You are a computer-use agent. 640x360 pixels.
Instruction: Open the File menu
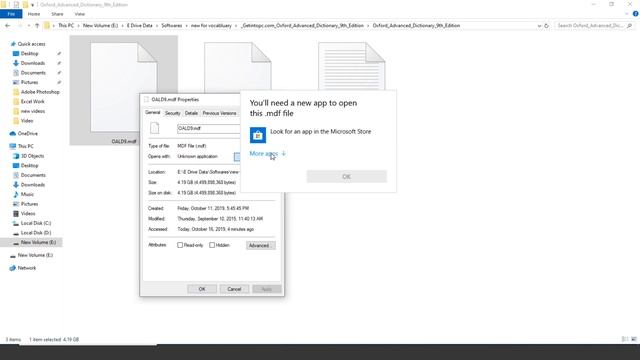coord(11,14)
